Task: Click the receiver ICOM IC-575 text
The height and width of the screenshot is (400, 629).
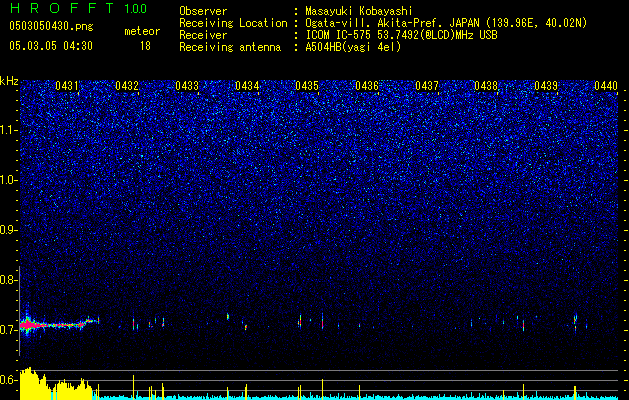Action: coord(401,35)
